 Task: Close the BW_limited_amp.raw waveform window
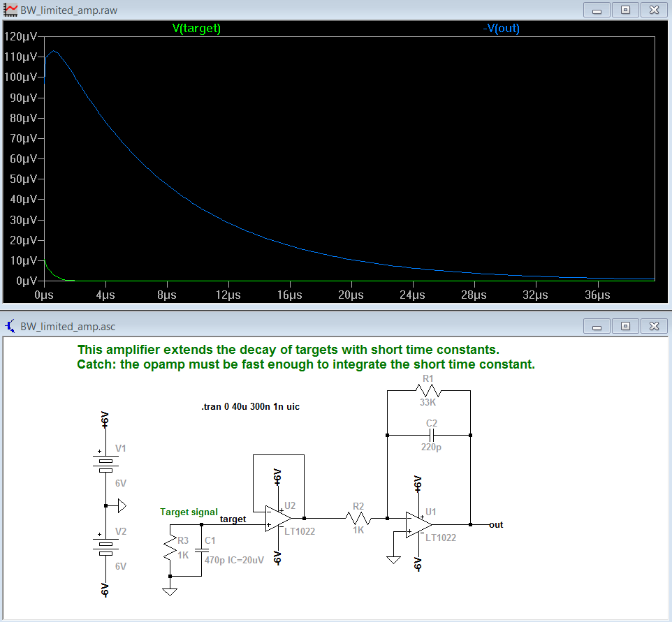[x=654, y=10]
